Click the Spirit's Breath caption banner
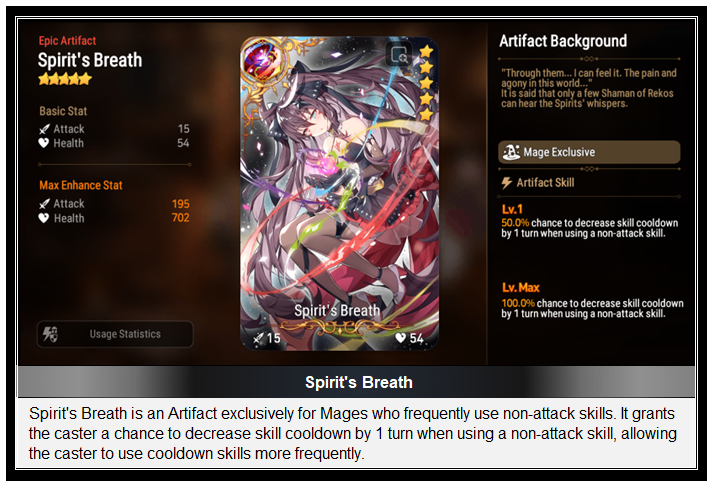The image size is (712, 488). coord(356,382)
